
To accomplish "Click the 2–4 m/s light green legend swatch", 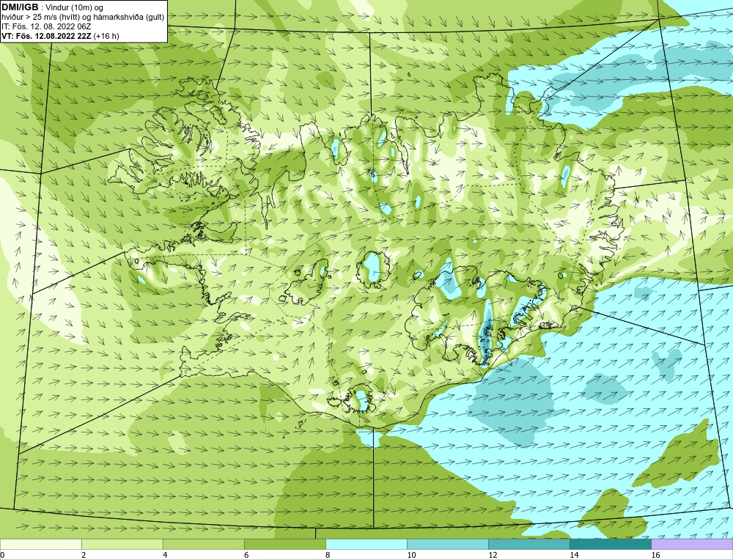I will [x=122, y=544].
